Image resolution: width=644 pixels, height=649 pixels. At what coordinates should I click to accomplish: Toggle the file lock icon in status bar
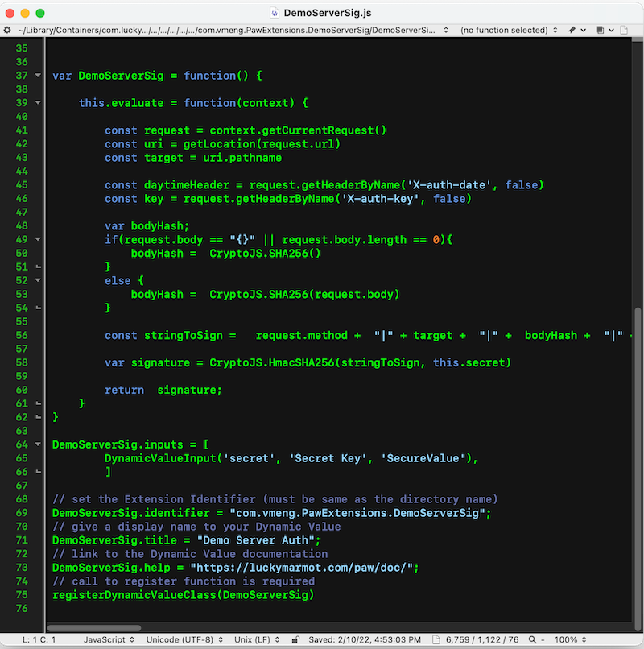(295, 639)
